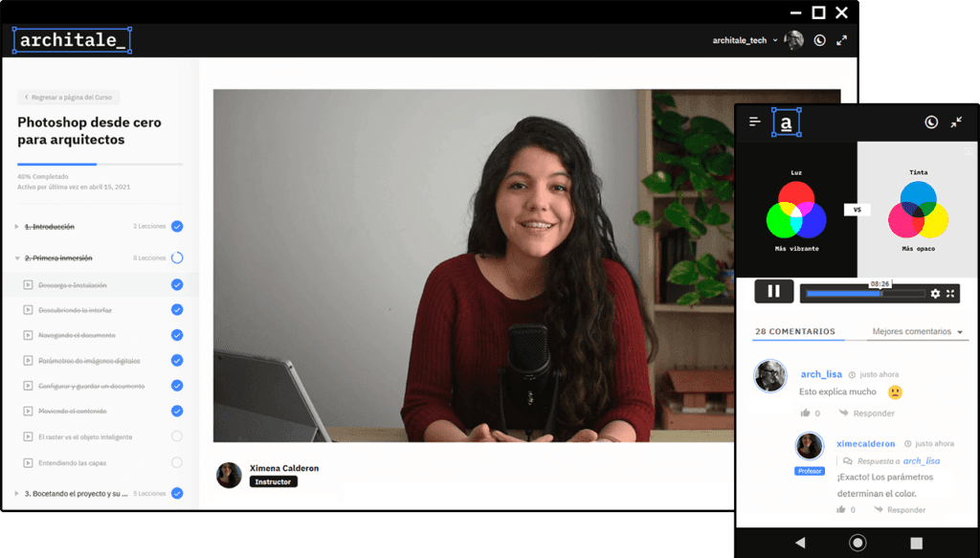
Task: Click Responder under ximecalderon's reply
Action: 900,510
